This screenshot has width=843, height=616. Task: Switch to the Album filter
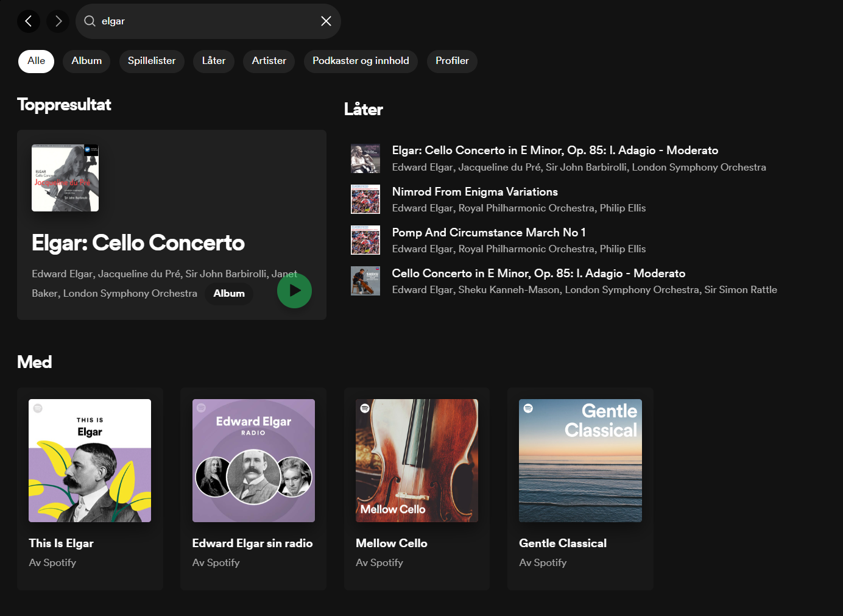click(x=86, y=61)
